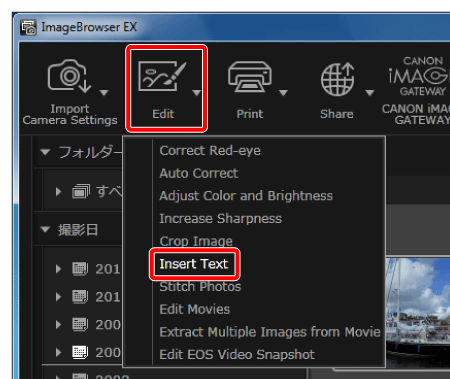The width and height of the screenshot is (450, 379).
Task: Open the harbor sailboat photo thumbnail
Action: tap(418, 312)
